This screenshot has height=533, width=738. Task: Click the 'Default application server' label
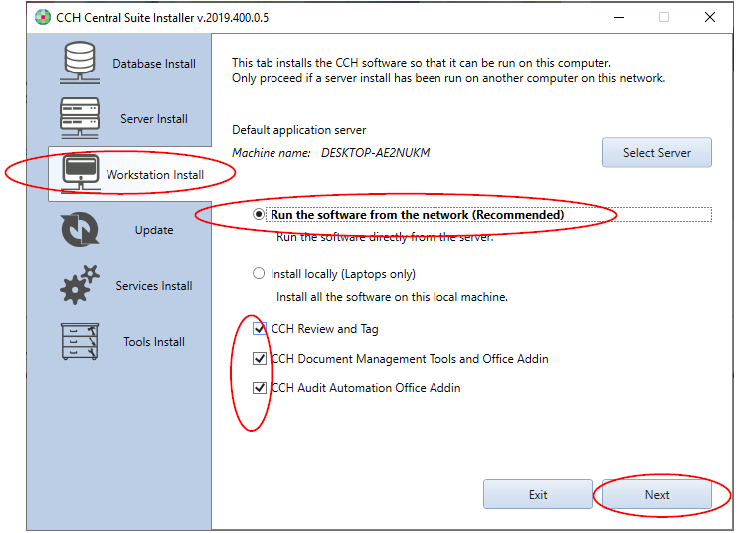(299, 130)
